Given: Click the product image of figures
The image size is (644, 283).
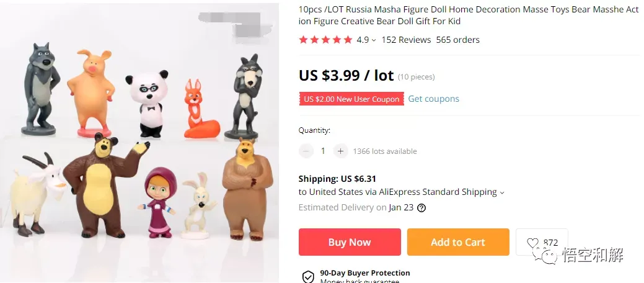Looking at the screenshot, I should click(139, 142).
